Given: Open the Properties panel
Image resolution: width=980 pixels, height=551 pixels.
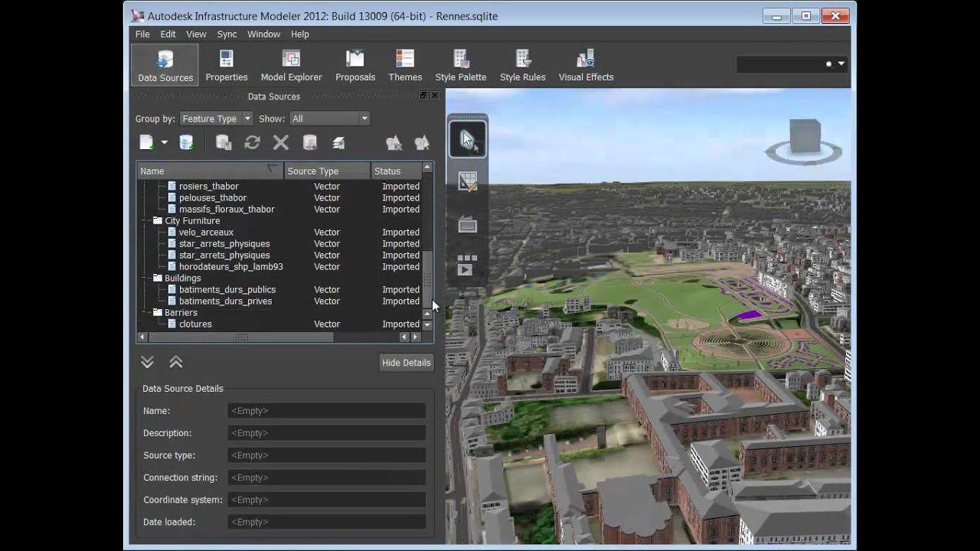Looking at the screenshot, I should point(226,65).
